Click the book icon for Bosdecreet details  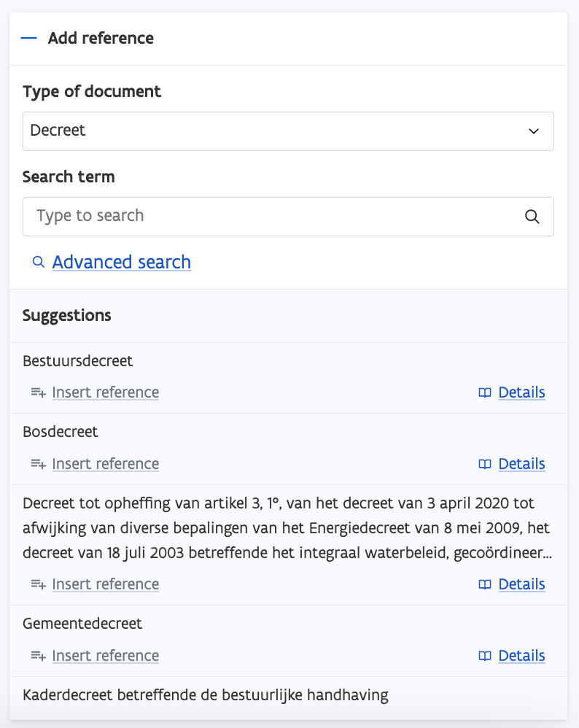(x=485, y=464)
